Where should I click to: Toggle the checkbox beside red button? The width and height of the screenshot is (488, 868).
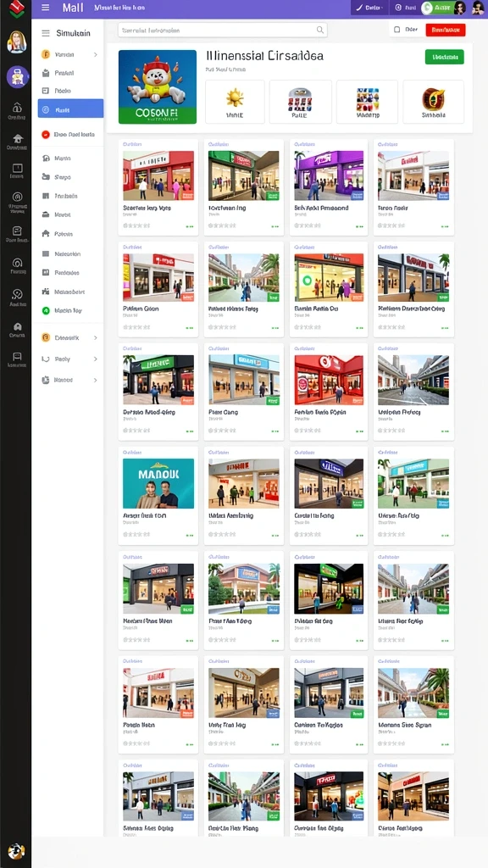[396, 30]
